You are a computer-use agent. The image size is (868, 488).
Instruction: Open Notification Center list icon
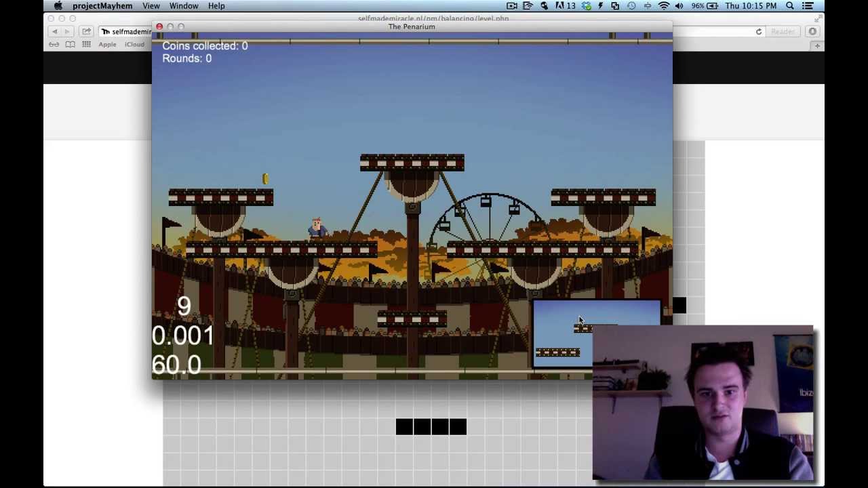pyautogui.click(x=808, y=6)
